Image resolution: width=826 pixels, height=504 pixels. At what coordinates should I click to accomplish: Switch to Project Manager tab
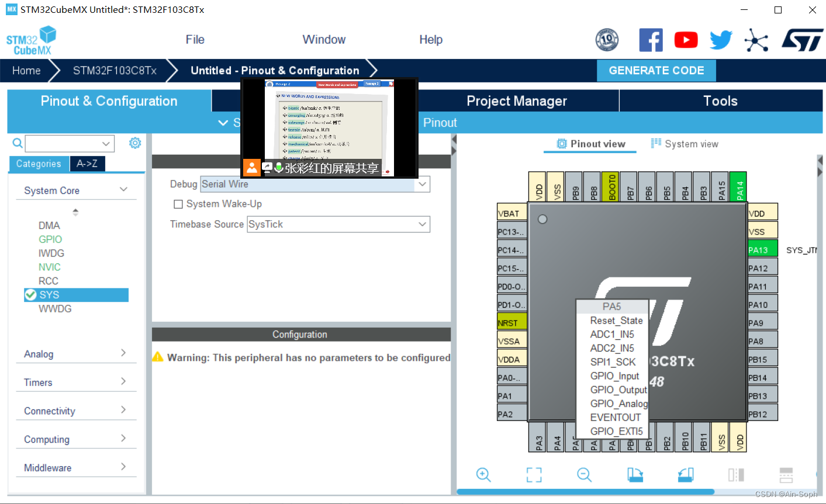[517, 101]
